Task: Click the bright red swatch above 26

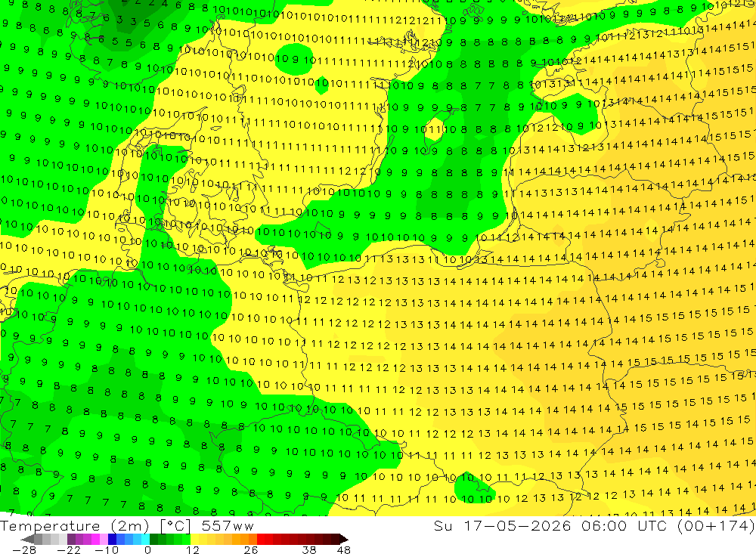Action: (x=261, y=539)
